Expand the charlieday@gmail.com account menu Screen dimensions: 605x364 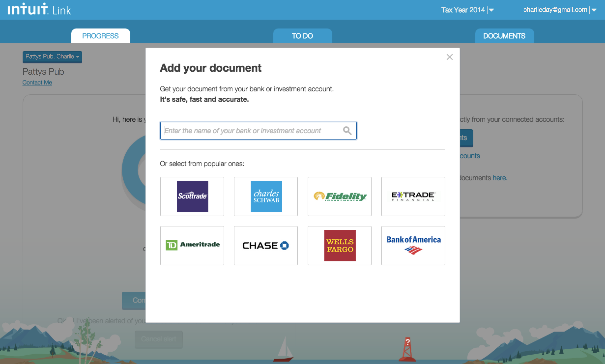tap(560, 10)
